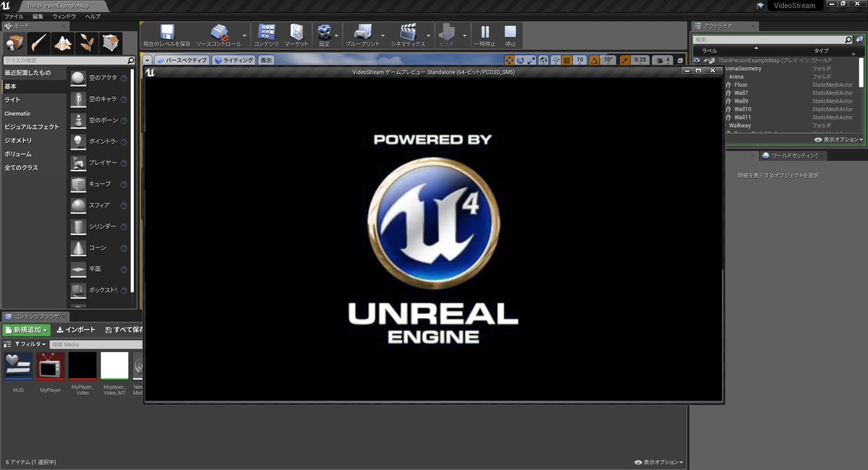
Task: Open the ファイル menu
Action: (14, 16)
